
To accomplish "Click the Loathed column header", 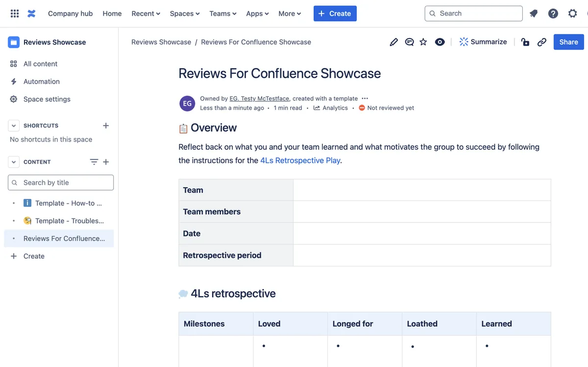I will (x=439, y=324).
